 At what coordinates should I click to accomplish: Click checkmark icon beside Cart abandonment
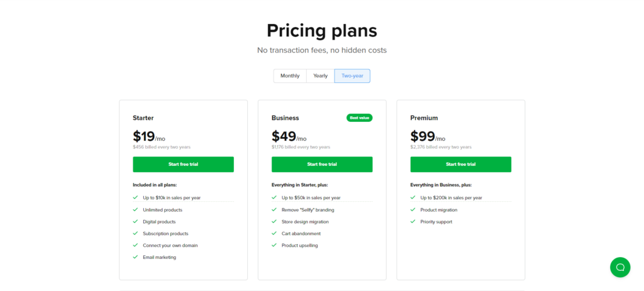274,233
